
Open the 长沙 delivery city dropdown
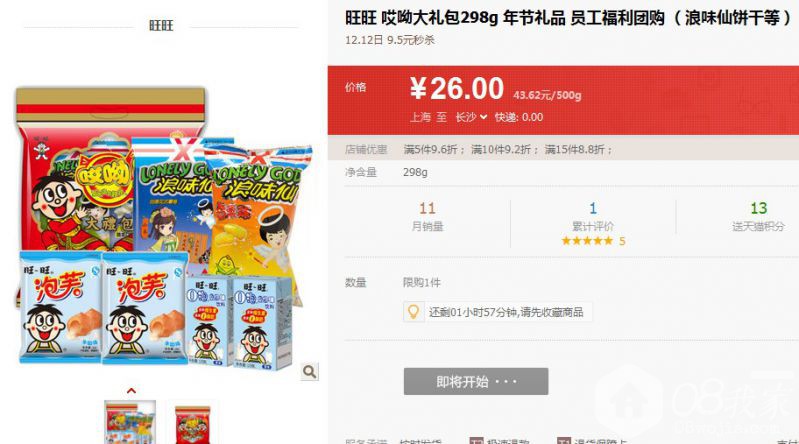point(471,117)
